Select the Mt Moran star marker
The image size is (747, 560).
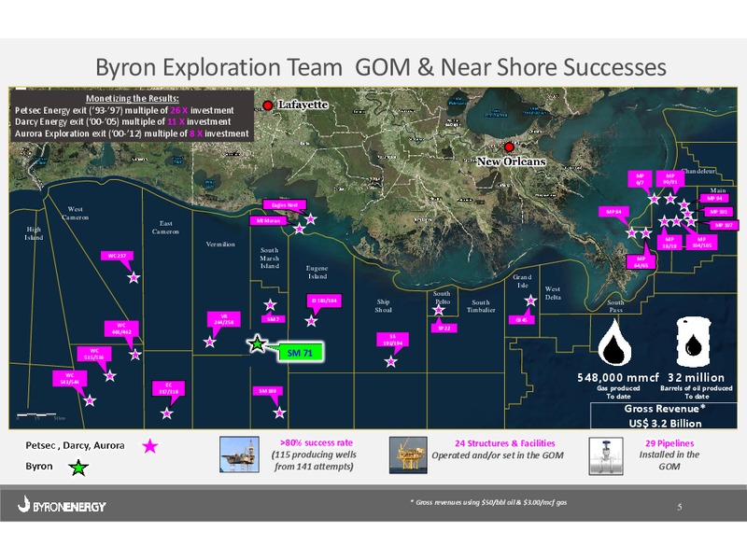(x=299, y=229)
